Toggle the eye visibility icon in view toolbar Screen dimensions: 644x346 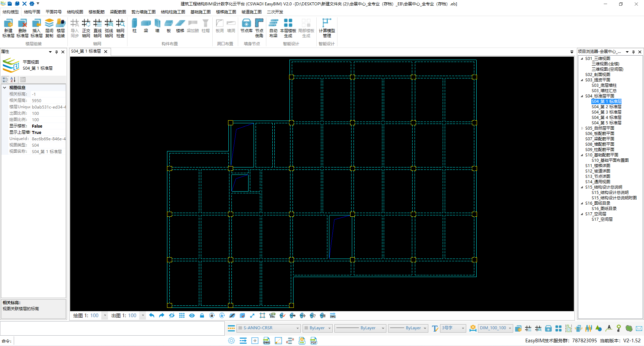pyautogui.click(x=192, y=316)
